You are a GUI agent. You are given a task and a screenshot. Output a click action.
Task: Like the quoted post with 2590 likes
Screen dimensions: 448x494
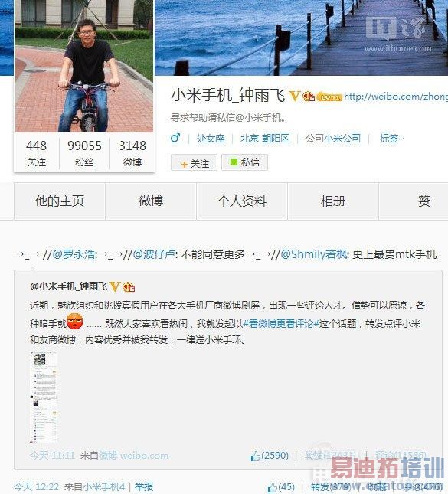(x=270, y=456)
